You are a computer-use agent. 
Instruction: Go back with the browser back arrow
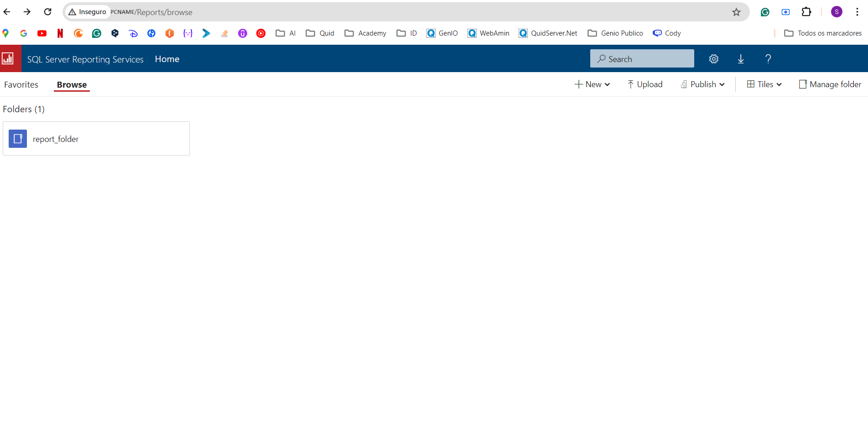pos(7,12)
